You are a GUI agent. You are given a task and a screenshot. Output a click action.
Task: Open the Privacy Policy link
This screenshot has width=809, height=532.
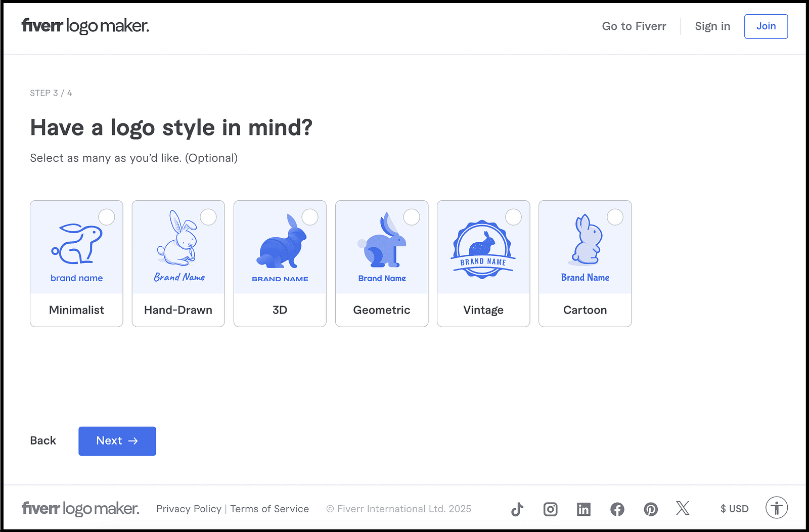(x=189, y=509)
